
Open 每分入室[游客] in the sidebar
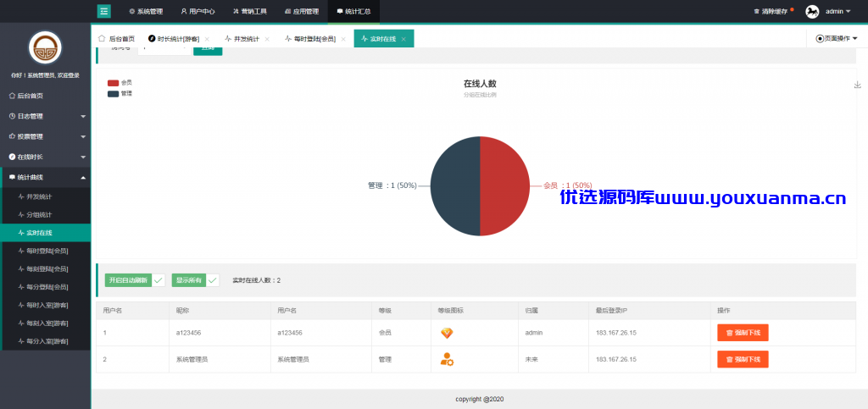point(46,341)
